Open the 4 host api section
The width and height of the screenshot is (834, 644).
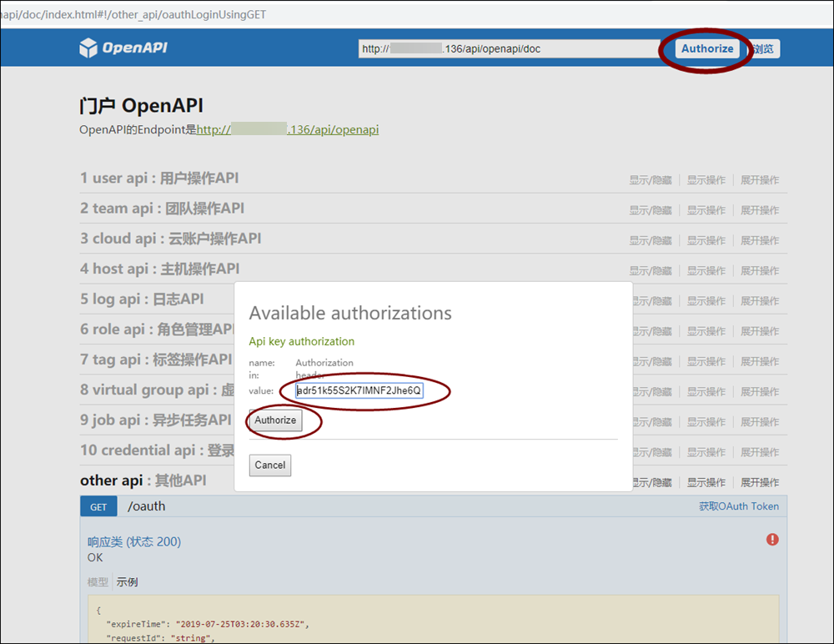159,269
